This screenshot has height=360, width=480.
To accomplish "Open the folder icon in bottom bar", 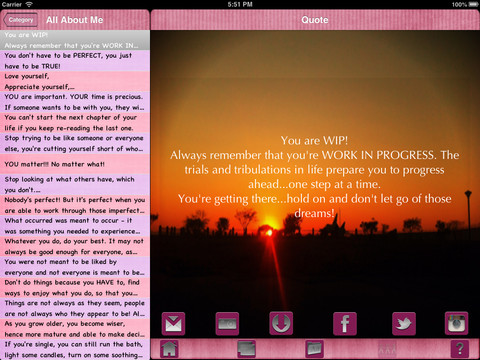I will (314, 349).
